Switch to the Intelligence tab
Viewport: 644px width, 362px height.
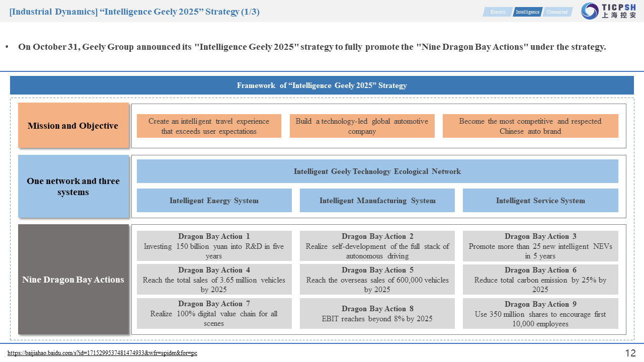527,12
